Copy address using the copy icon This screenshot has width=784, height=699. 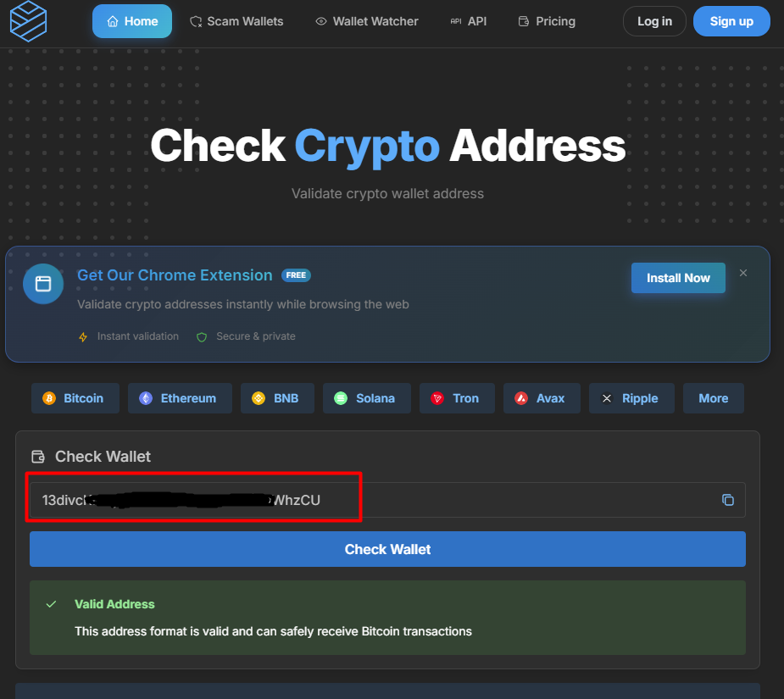728,500
